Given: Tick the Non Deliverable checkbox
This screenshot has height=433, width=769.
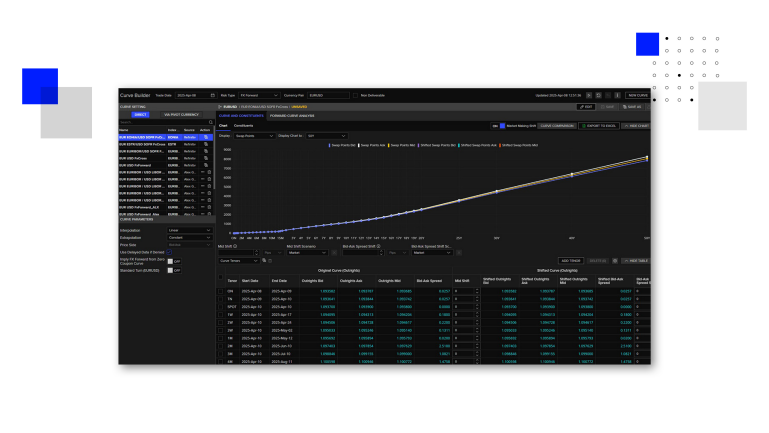Looking at the screenshot, I should (355, 95).
